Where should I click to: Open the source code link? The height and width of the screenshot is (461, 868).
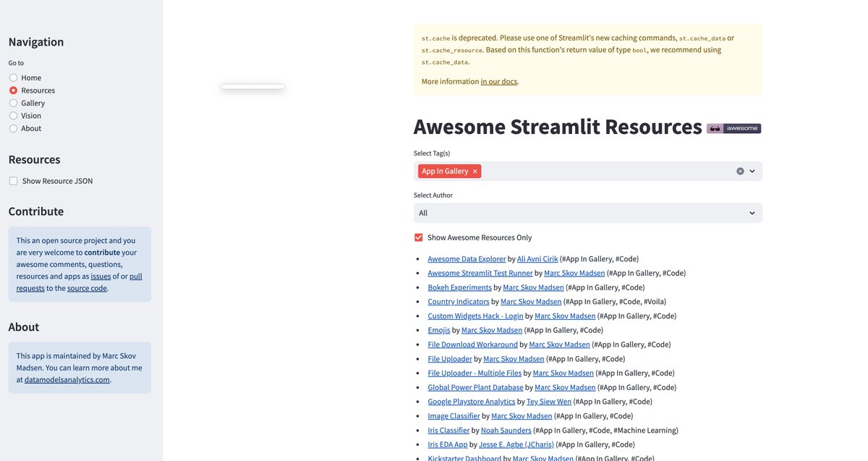pyautogui.click(x=87, y=288)
